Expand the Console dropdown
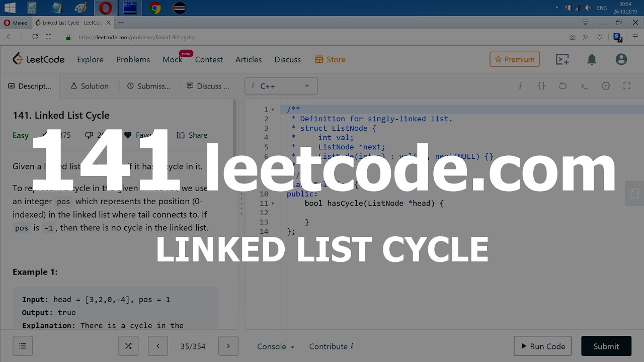644x362 pixels. (x=276, y=346)
